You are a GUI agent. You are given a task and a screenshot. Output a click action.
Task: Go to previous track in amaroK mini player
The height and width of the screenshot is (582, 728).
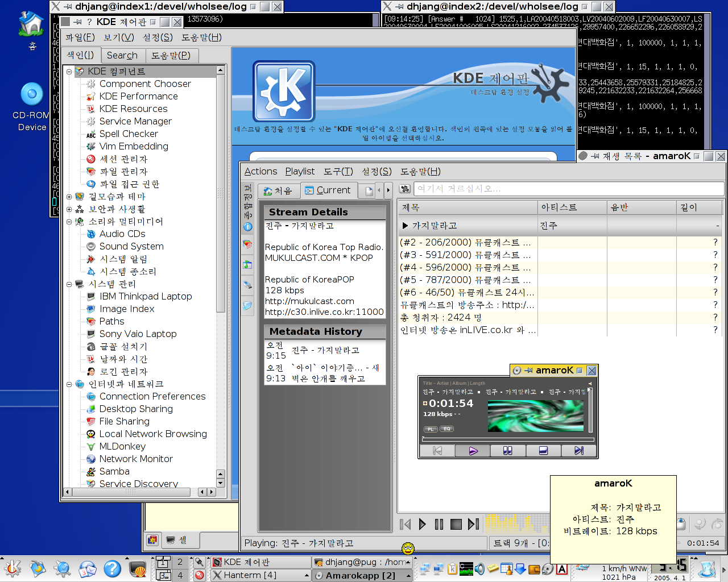pyautogui.click(x=437, y=451)
